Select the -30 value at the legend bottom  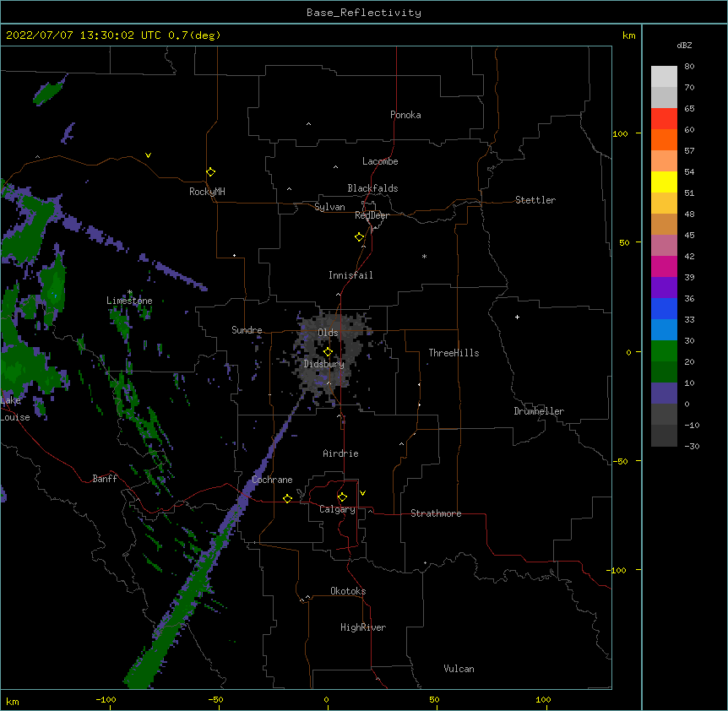click(692, 446)
